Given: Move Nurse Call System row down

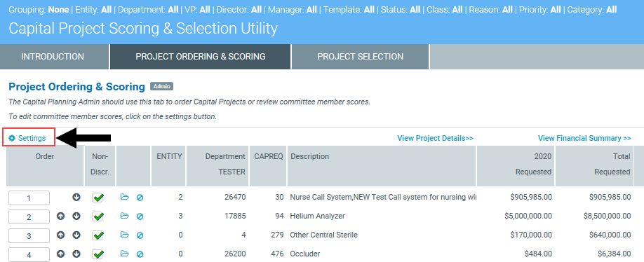Looking at the screenshot, I should click(76, 198).
